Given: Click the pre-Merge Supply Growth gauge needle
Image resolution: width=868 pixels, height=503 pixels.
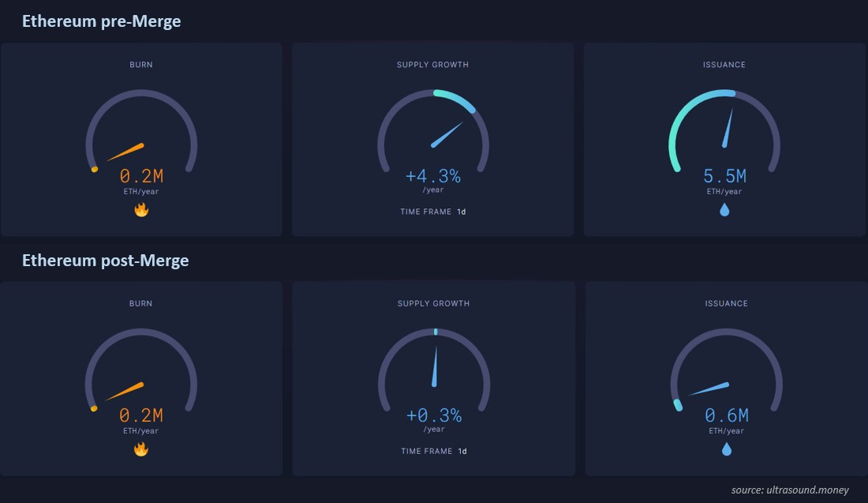Looking at the screenshot, I should [x=447, y=134].
